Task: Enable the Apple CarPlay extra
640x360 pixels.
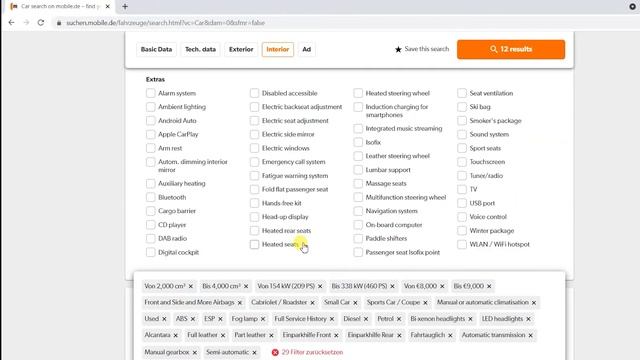Action: [151, 134]
